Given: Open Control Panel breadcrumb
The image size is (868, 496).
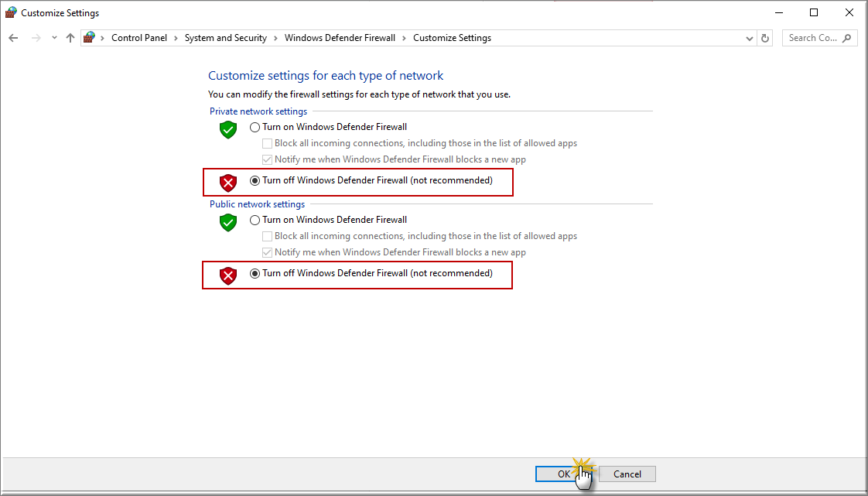Looking at the screenshot, I should pos(139,38).
